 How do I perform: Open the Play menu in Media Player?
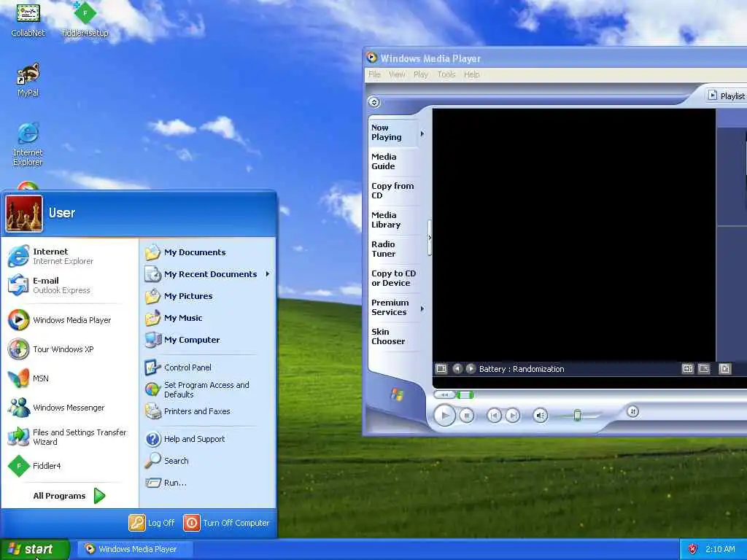coord(421,74)
